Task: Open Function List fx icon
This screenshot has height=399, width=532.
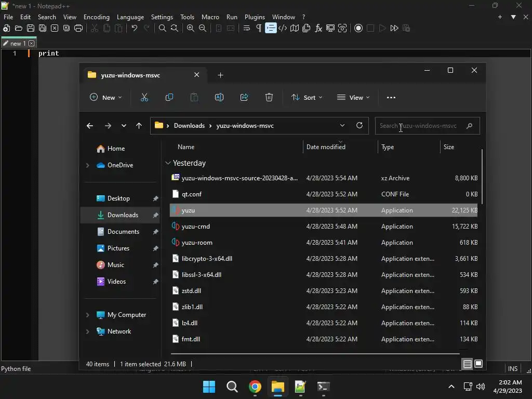Action: tap(318, 28)
